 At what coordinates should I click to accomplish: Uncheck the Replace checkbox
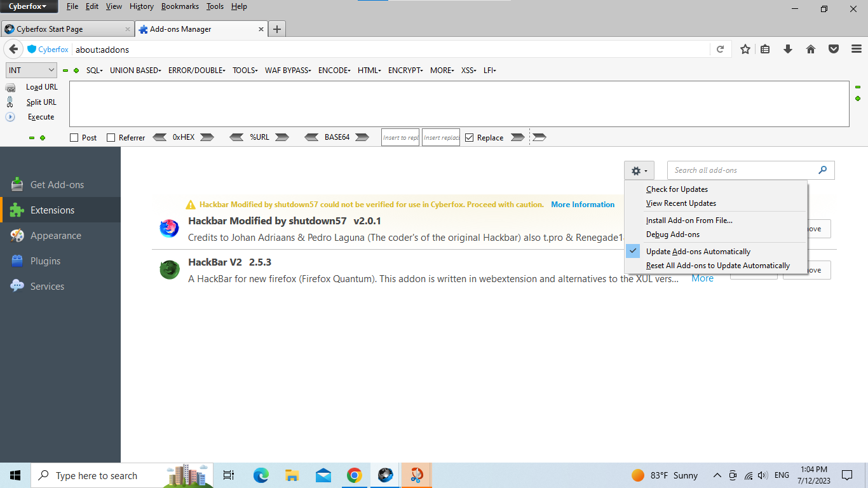[470, 137]
